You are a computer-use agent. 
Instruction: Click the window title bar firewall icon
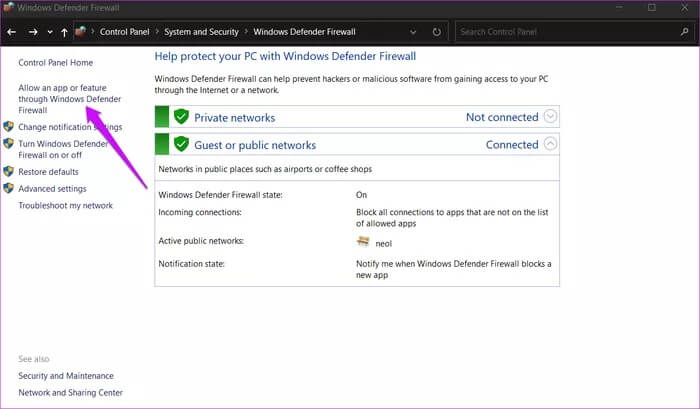click(8, 7)
